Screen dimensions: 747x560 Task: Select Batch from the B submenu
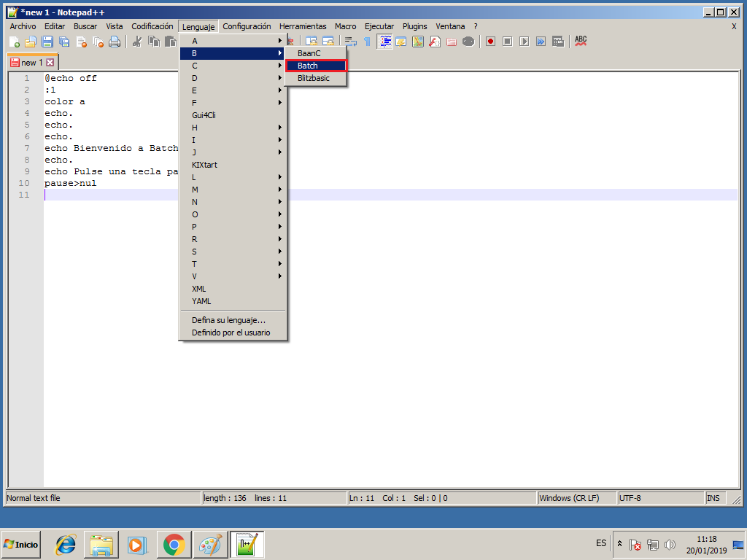[314, 65]
